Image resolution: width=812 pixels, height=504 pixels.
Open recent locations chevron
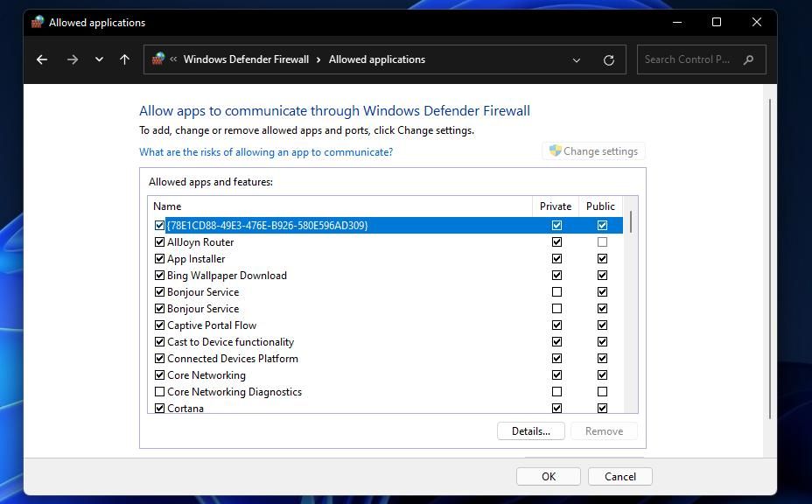point(99,59)
